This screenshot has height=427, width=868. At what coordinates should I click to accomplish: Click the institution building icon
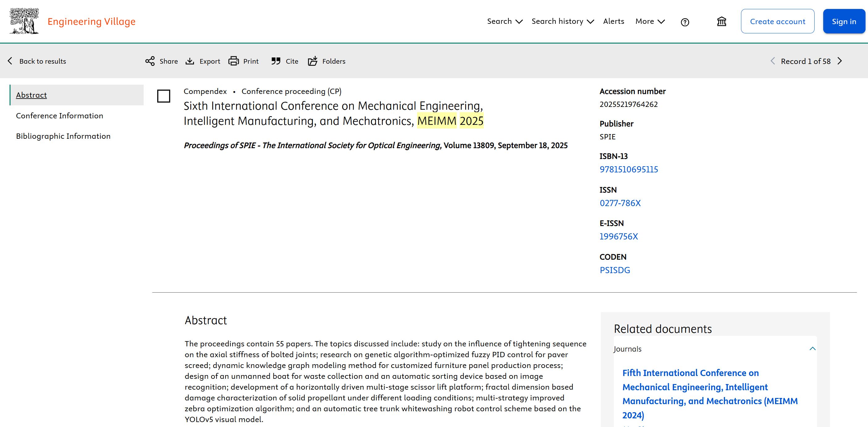pyautogui.click(x=721, y=22)
